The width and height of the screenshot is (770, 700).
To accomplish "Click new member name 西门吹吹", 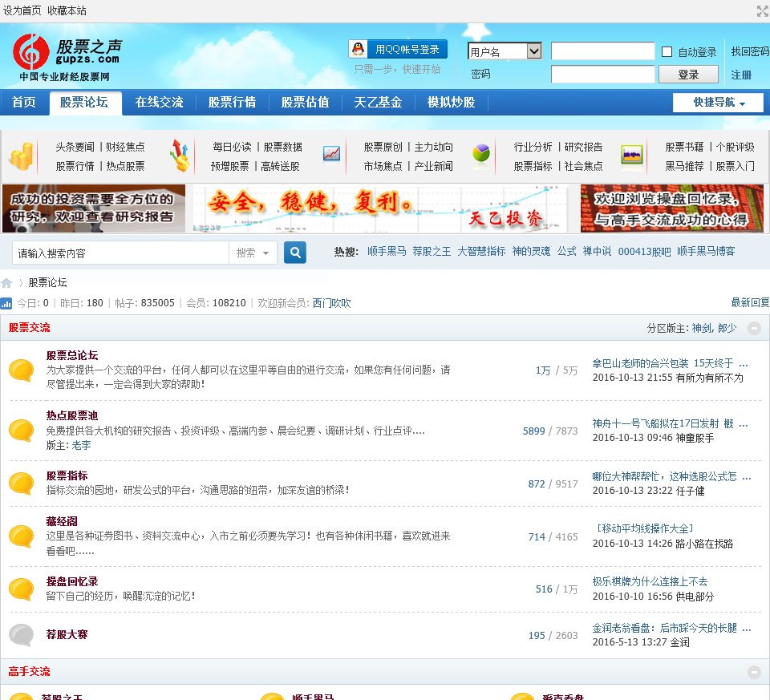I will [331, 303].
